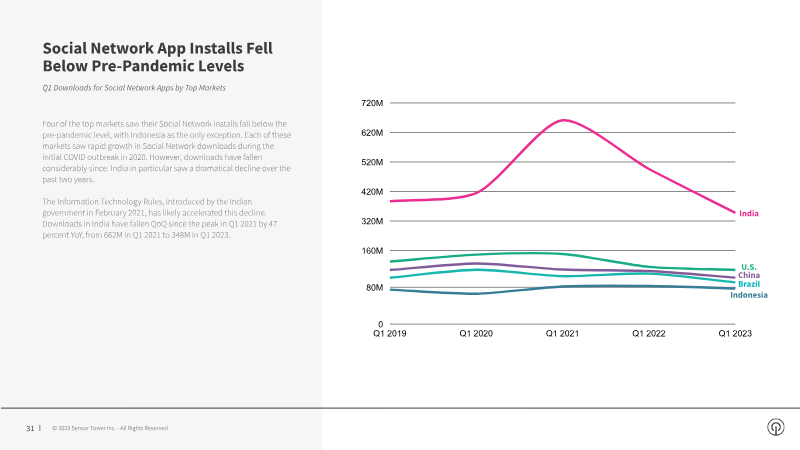Select the U.S. series label
This screenshot has width=800, height=450.
click(x=748, y=267)
